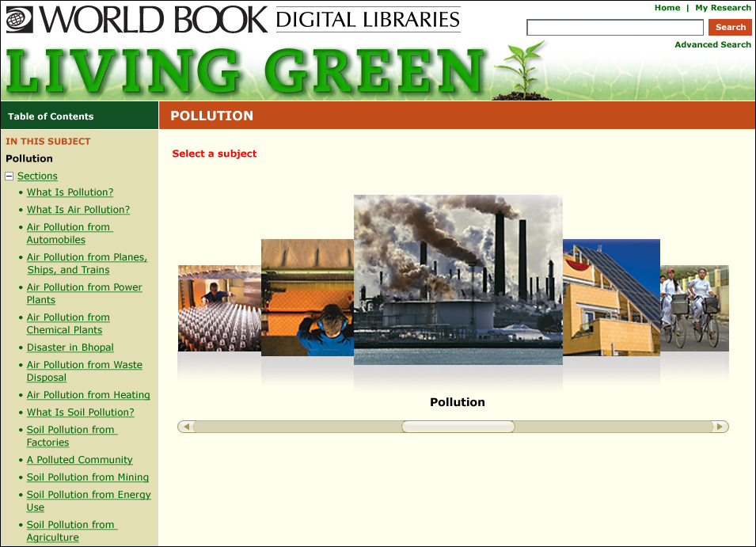Click the POLLUTION title in the orange header bar
The image size is (756, 547).
pos(211,116)
